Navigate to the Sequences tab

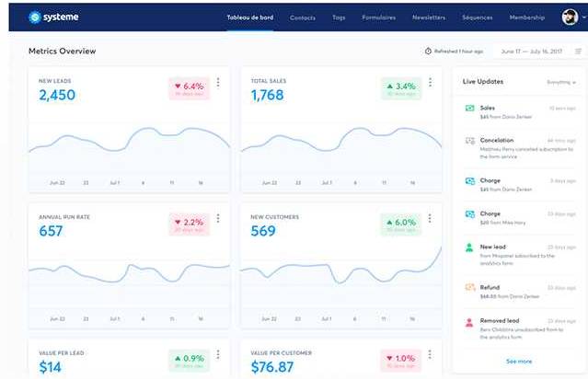(477, 17)
